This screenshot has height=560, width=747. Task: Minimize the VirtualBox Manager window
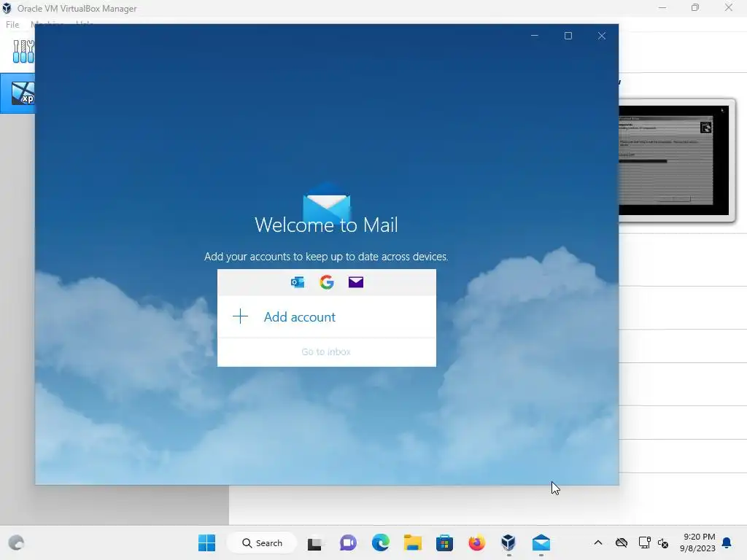click(x=662, y=7)
